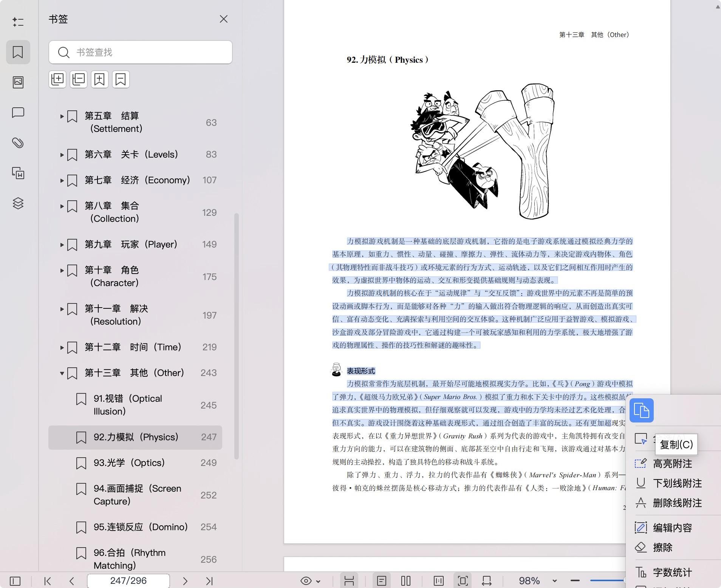The image size is (721, 588).
Task: Collapse 第十三章 其他 (Other) bookmark
Action: (x=62, y=373)
